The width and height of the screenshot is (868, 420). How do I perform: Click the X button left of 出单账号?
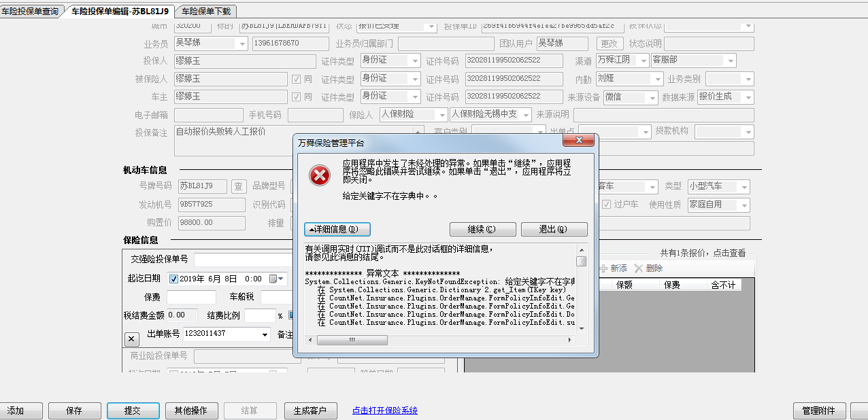click(132, 338)
